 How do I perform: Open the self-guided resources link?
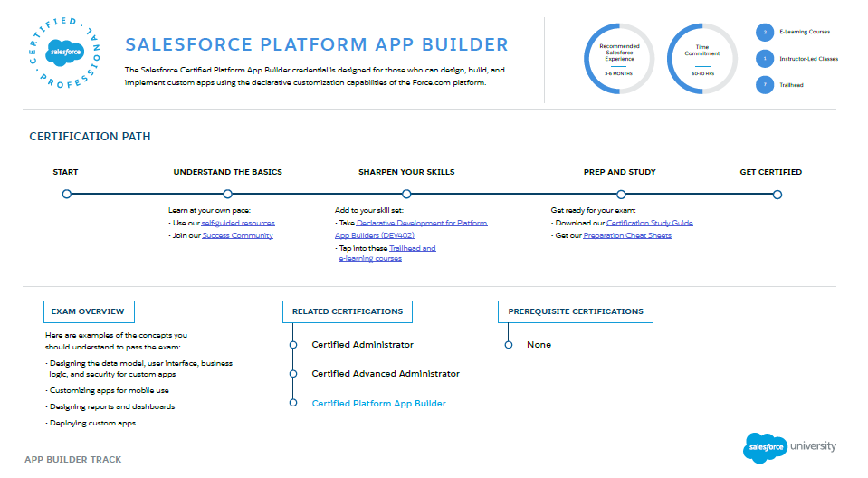pyautogui.click(x=238, y=224)
